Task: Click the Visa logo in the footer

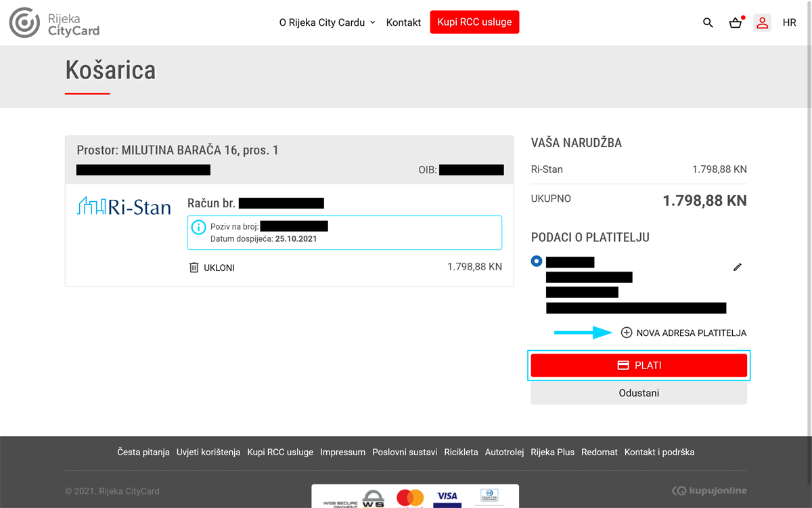Action: (447, 499)
